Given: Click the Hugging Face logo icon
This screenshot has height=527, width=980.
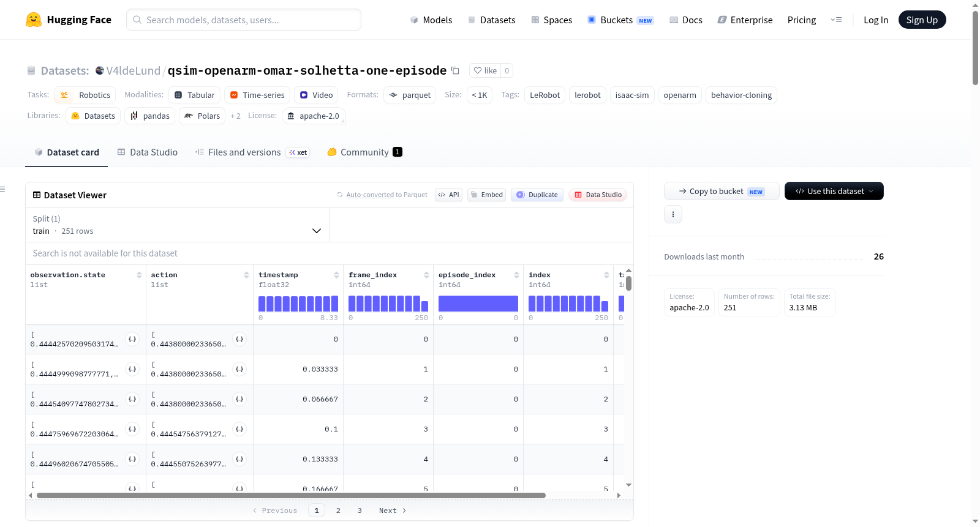Looking at the screenshot, I should pyautogui.click(x=34, y=20).
